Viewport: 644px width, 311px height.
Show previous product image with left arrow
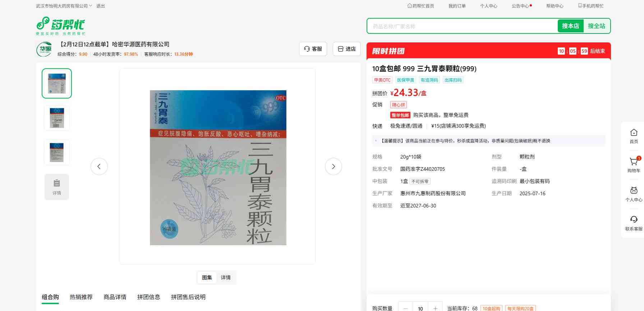[x=99, y=166]
